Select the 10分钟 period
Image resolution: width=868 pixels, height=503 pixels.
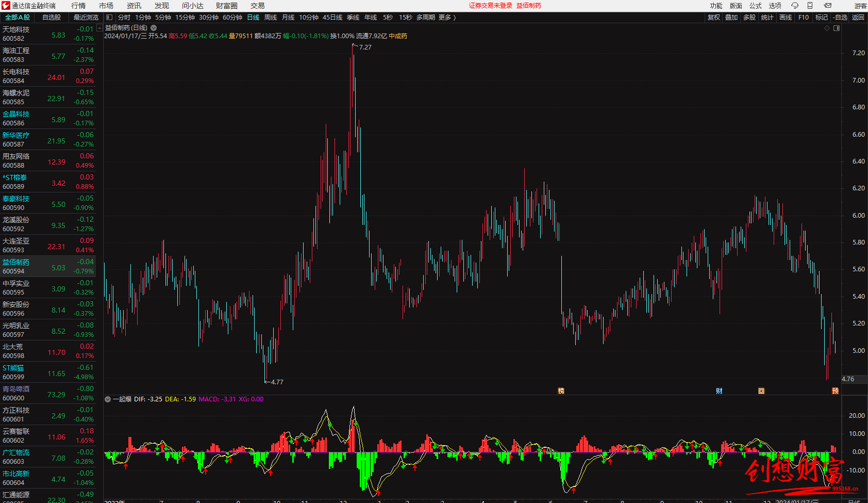pyautogui.click(x=309, y=18)
